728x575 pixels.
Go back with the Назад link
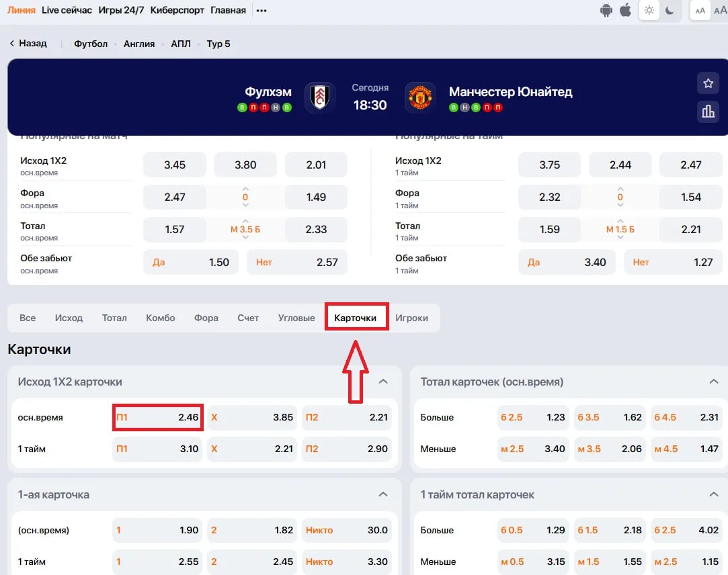tap(28, 43)
